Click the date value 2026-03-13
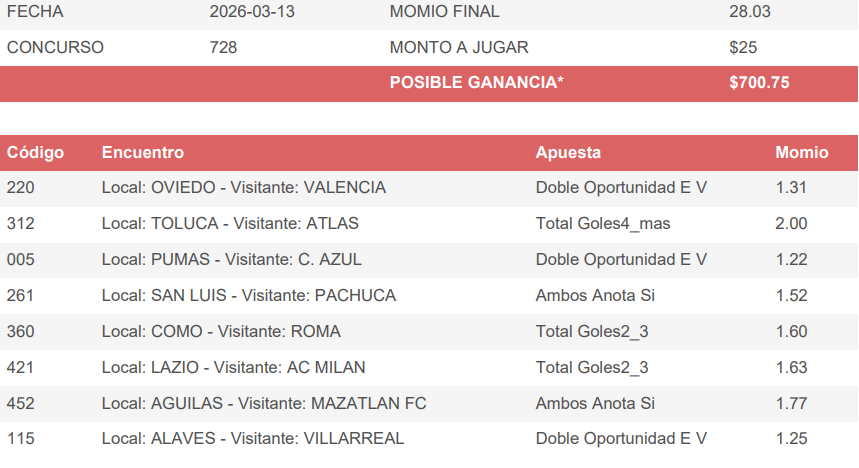 (x=252, y=12)
